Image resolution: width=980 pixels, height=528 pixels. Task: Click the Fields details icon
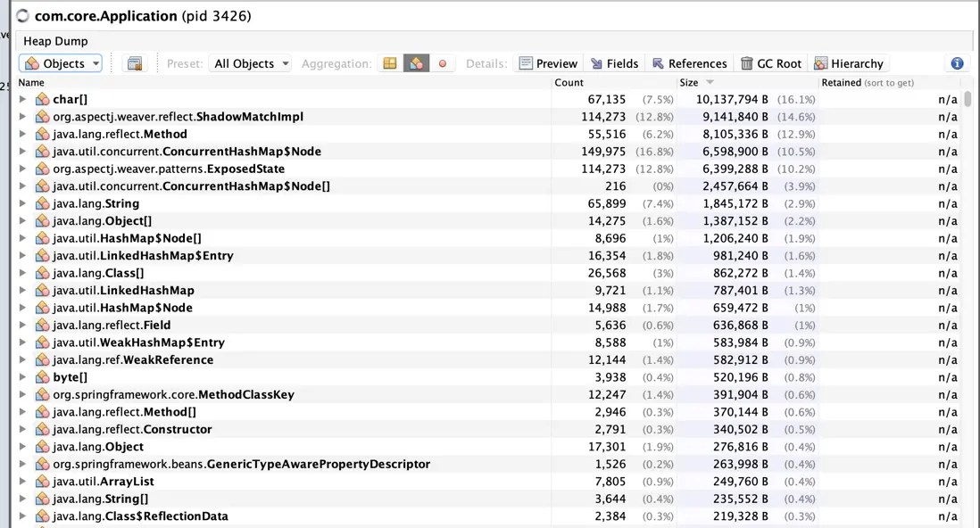[614, 63]
